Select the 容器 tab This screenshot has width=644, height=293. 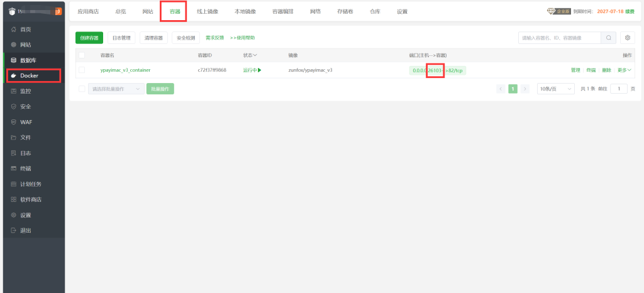point(175,11)
